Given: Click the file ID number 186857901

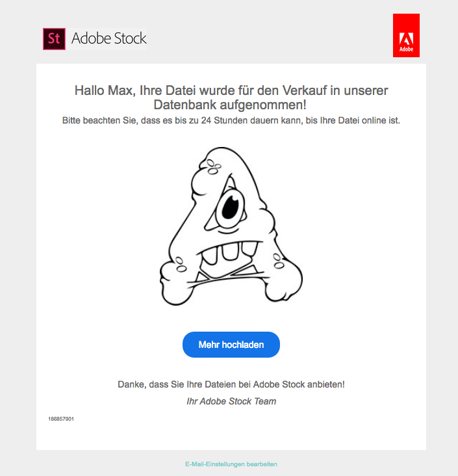Looking at the screenshot, I should (x=61, y=419).
